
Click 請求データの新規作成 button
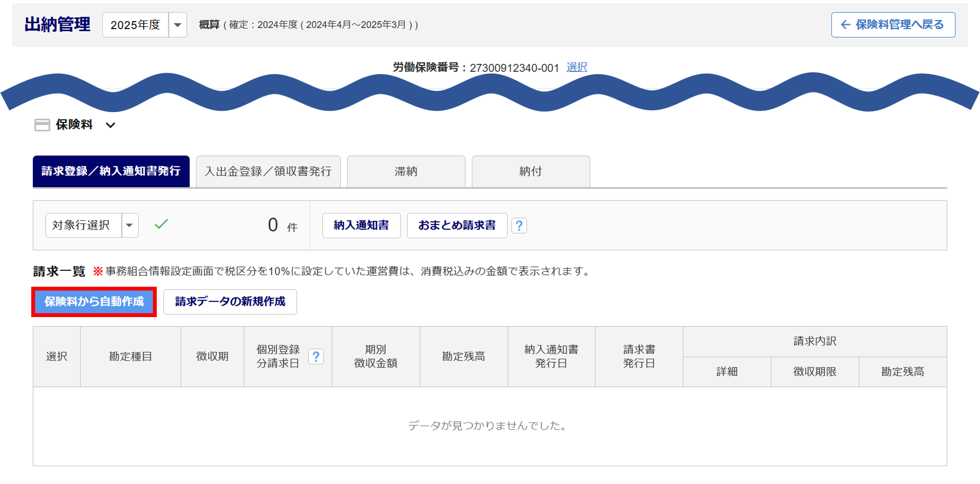pos(230,302)
